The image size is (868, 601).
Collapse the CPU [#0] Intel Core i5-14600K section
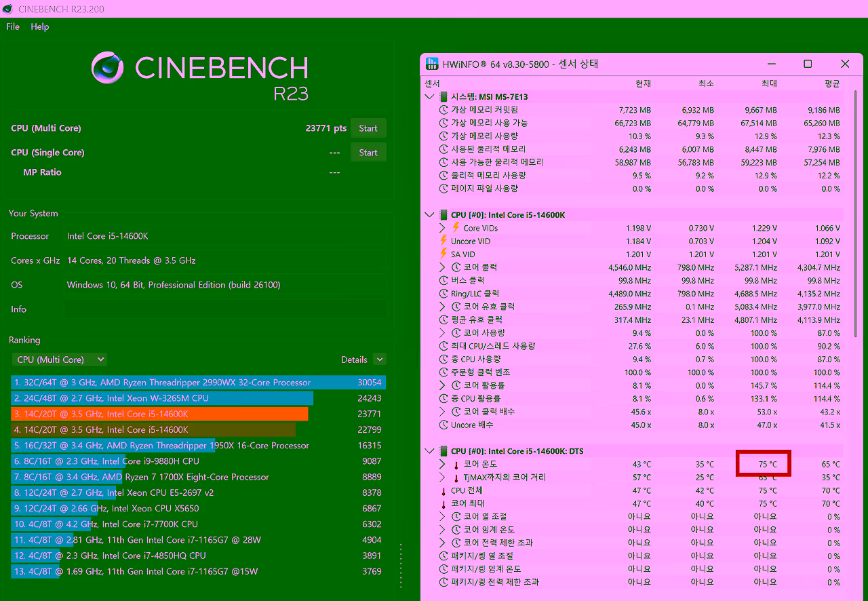[429, 215]
